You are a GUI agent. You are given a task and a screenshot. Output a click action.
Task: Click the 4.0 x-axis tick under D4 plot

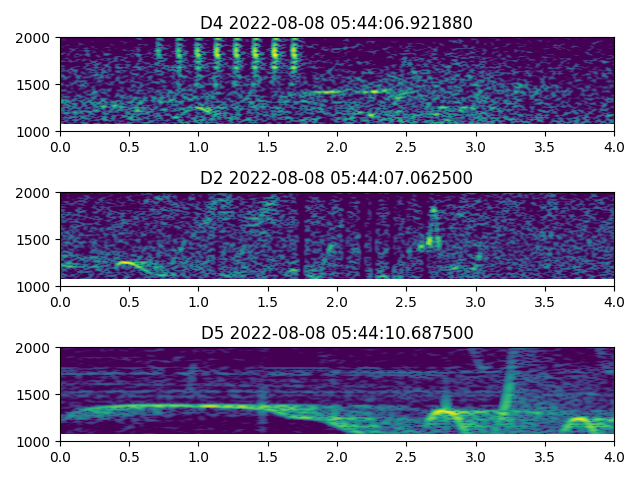(x=614, y=146)
